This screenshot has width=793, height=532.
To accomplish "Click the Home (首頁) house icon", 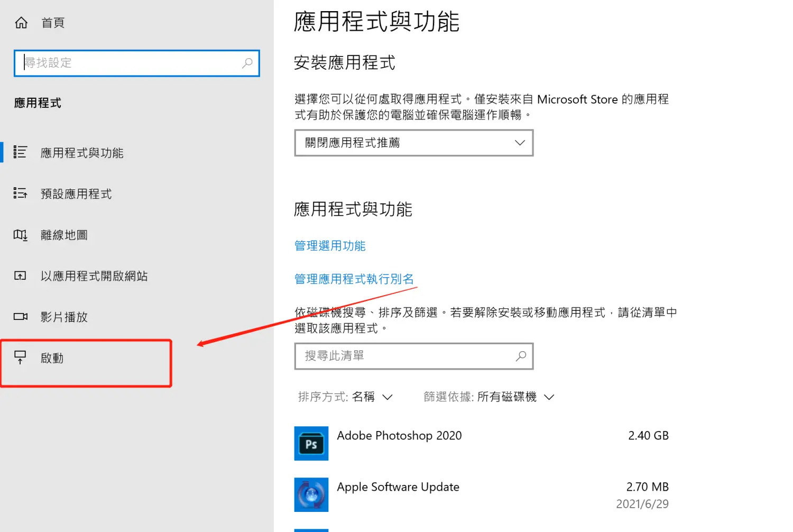I will 21,23.
